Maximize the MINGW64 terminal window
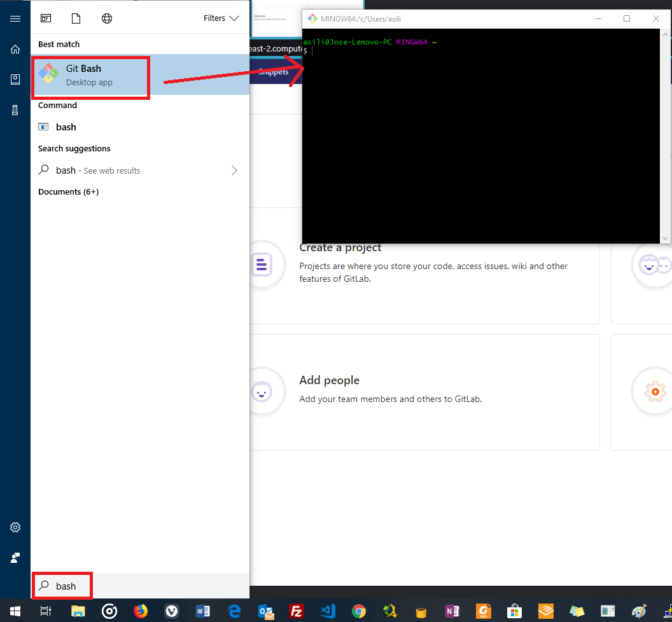Screen dimensions: 672x622 click(627, 18)
